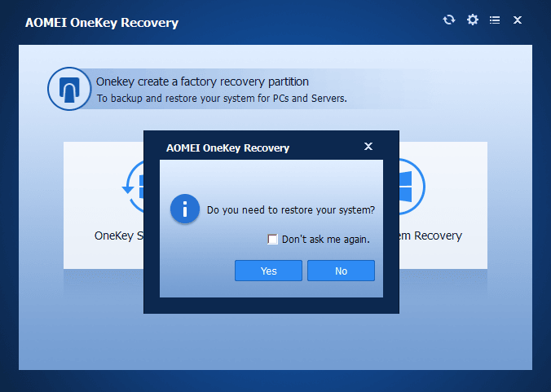
Task: Click the "Don't ask me again." label text
Action: coord(326,240)
